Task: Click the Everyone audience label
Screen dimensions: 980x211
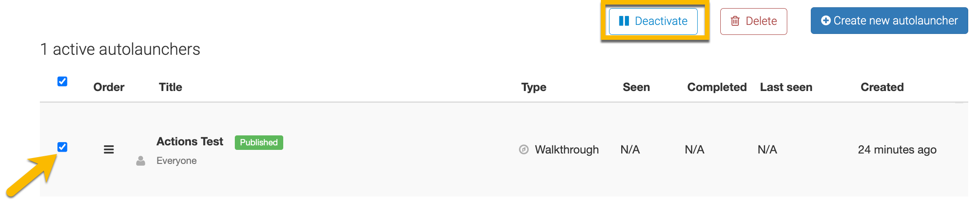Action: point(176,161)
